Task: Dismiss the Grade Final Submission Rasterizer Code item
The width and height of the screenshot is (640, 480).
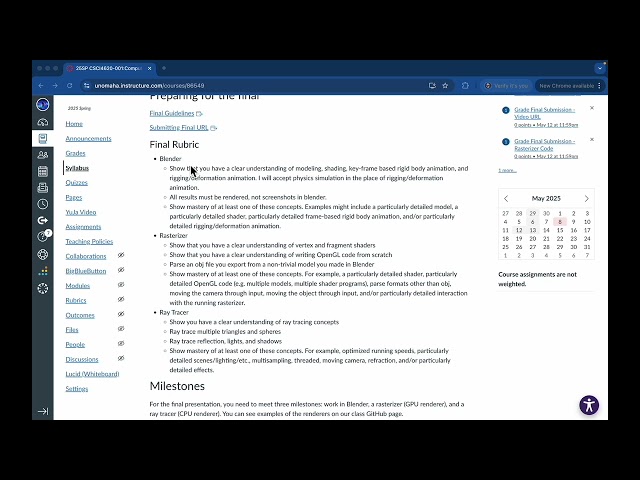Action: coord(592,140)
